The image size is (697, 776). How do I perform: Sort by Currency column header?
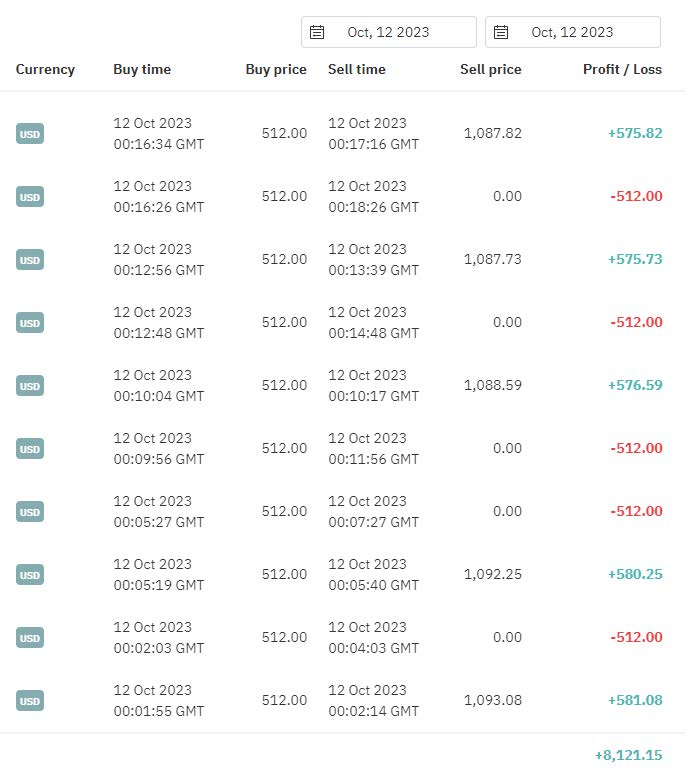[x=45, y=69]
